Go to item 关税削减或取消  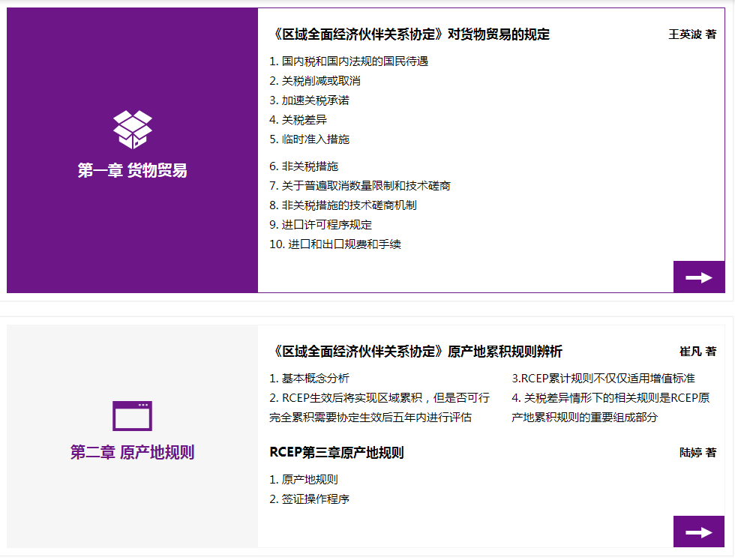pyautogui.click(x=315, y=81)
